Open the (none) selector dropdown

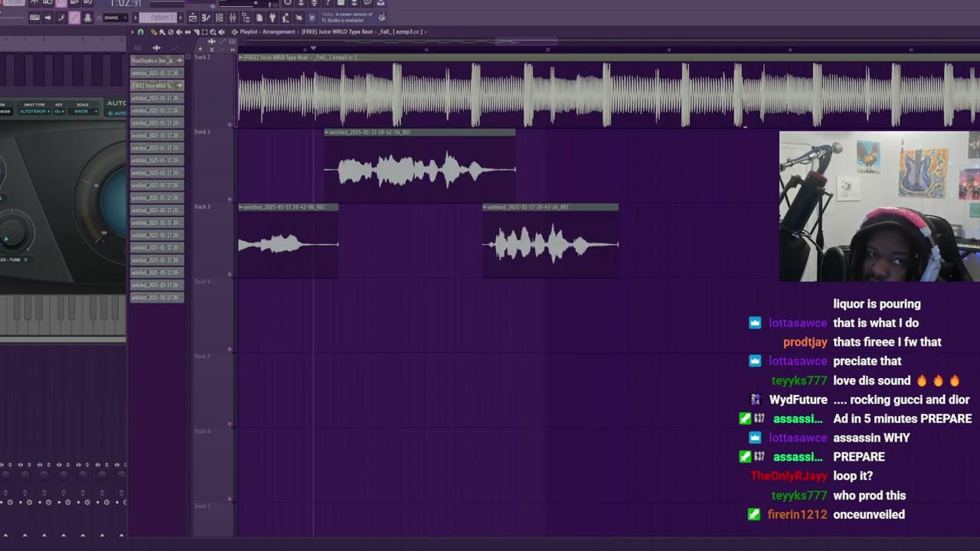click(x=116, y=18)
